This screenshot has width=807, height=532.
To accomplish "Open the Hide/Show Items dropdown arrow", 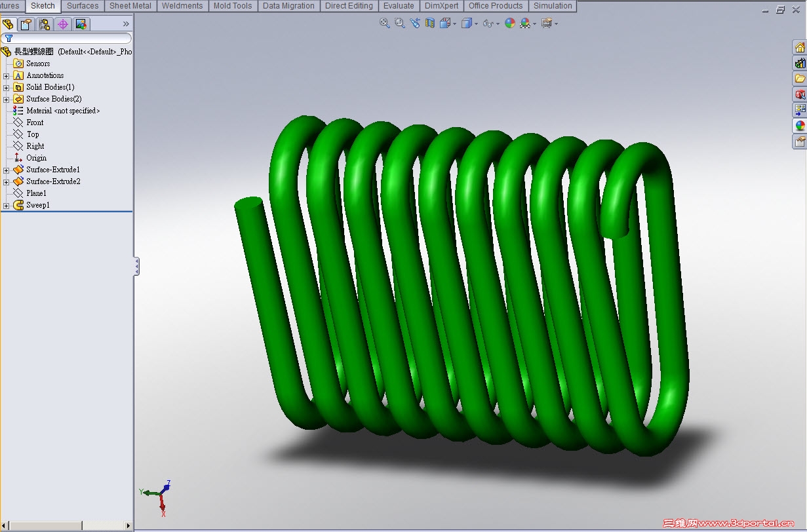I will pyautogui.click(x=498, y=24).
